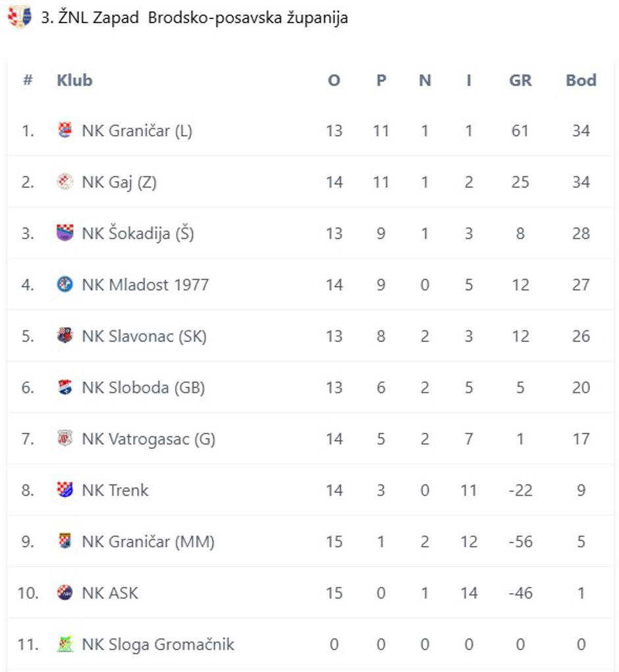
Task: Click the NK ASK club crest
Action: [x=65, y=592]
